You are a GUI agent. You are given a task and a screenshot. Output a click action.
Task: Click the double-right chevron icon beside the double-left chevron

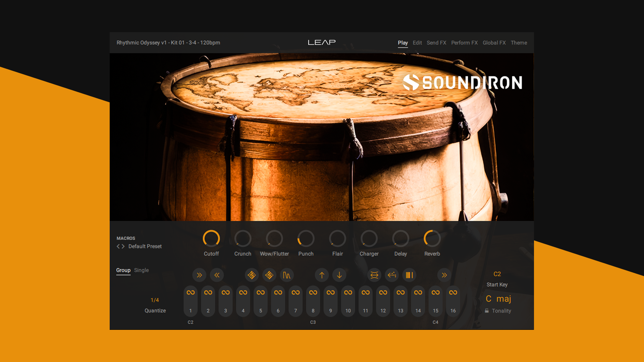[199, 275]
